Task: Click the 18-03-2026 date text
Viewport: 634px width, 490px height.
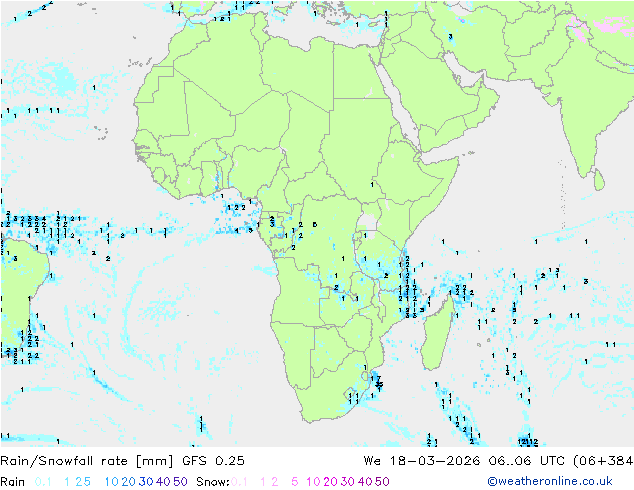Action: [x=435, y=460]
